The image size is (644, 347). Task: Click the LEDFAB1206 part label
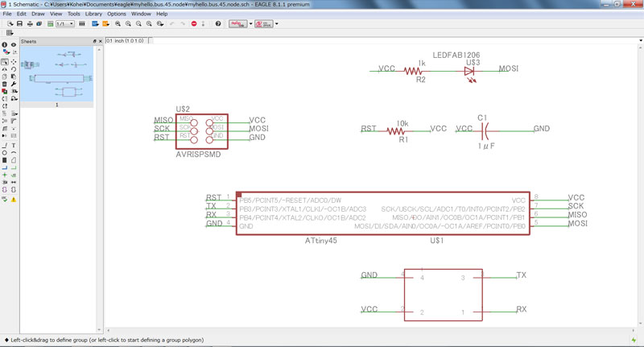[x=456, y=55]
